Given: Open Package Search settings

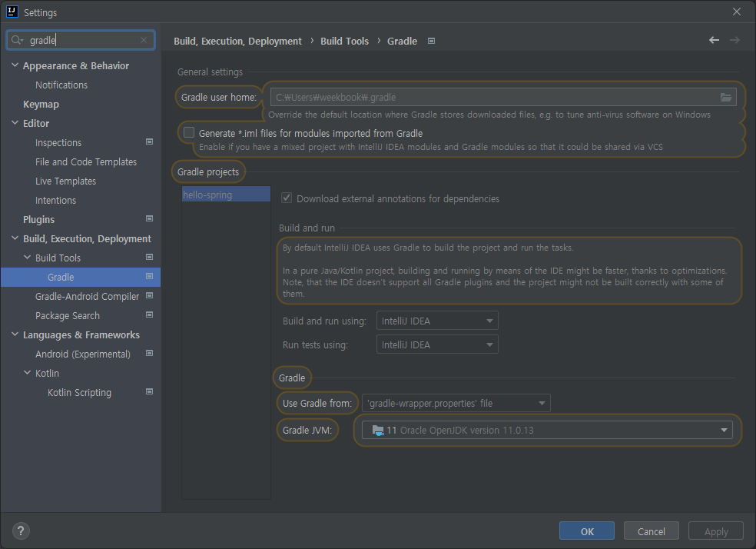Looking at the screenshot, I should click(68, 316).
